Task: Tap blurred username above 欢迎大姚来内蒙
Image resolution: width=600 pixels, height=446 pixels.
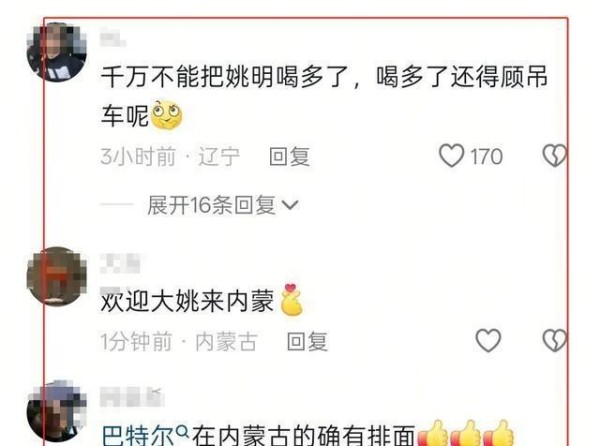Action: [x=120, y=263]
